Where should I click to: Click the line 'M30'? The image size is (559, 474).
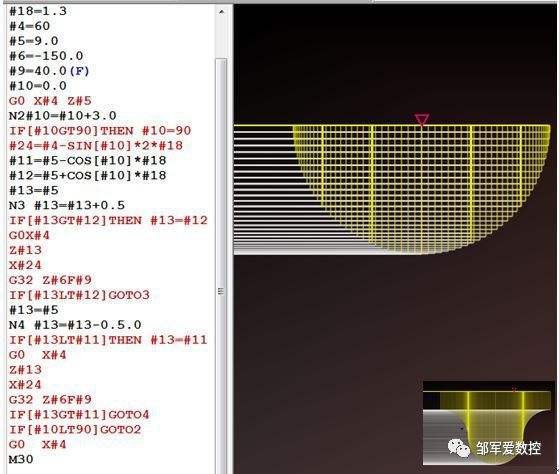coord(21,460)
